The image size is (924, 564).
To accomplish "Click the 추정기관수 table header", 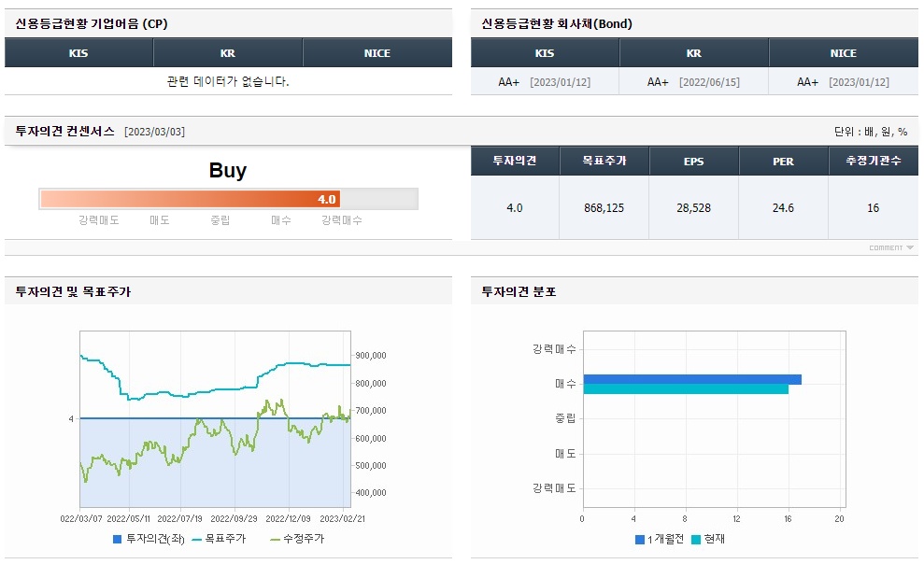I will [874, 161].
